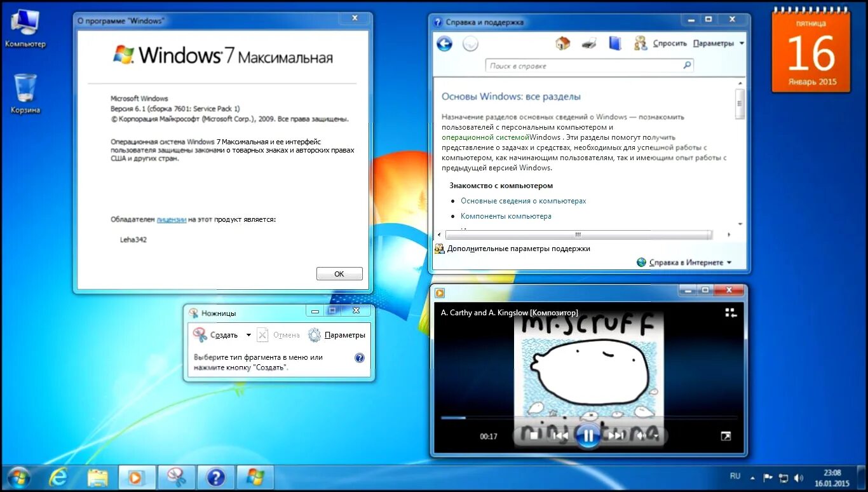The height and width of the screenshot is (492, 868).
Task: Click the media player title bar icon
Action: [x=439, y=293]
